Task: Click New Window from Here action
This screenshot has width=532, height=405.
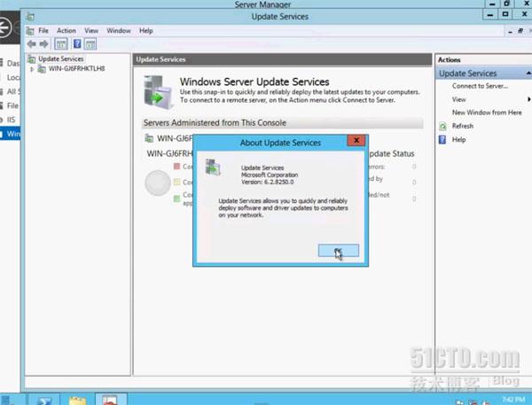Action: click(487, 113)
